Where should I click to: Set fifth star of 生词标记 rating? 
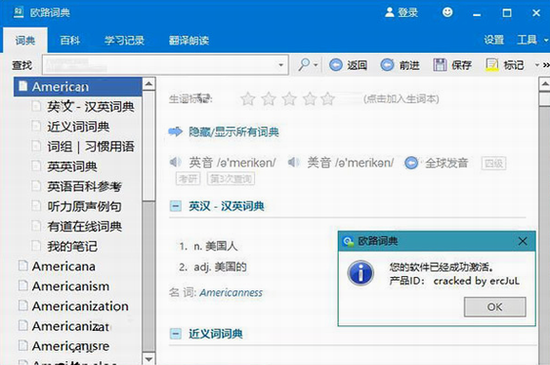328,99
